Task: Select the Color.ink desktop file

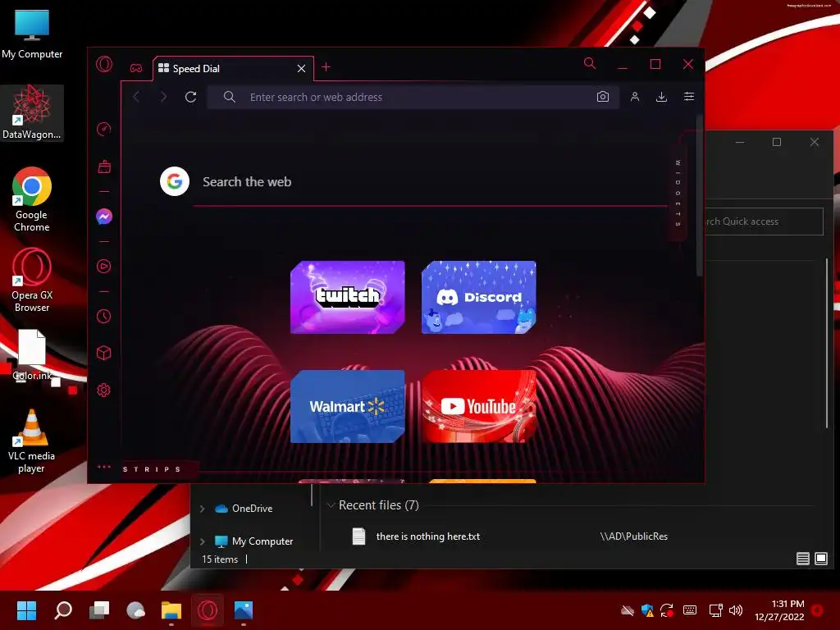Action: [x=32, y=354]
